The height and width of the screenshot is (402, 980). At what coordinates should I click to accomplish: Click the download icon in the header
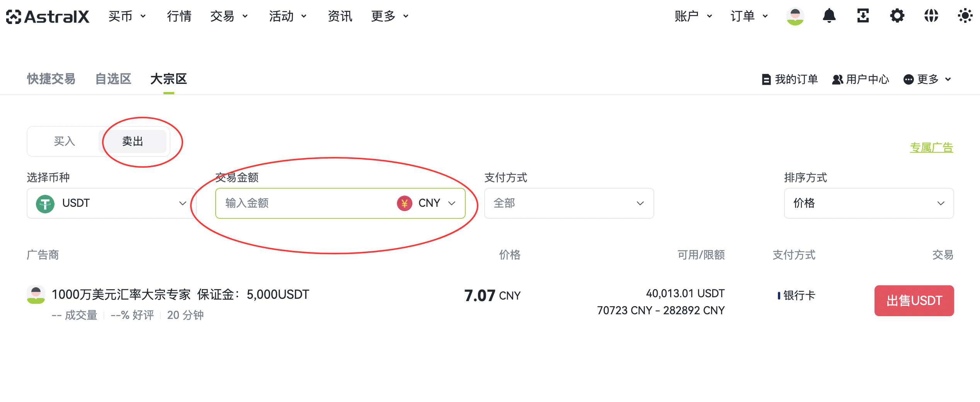[x=863, y=16]
